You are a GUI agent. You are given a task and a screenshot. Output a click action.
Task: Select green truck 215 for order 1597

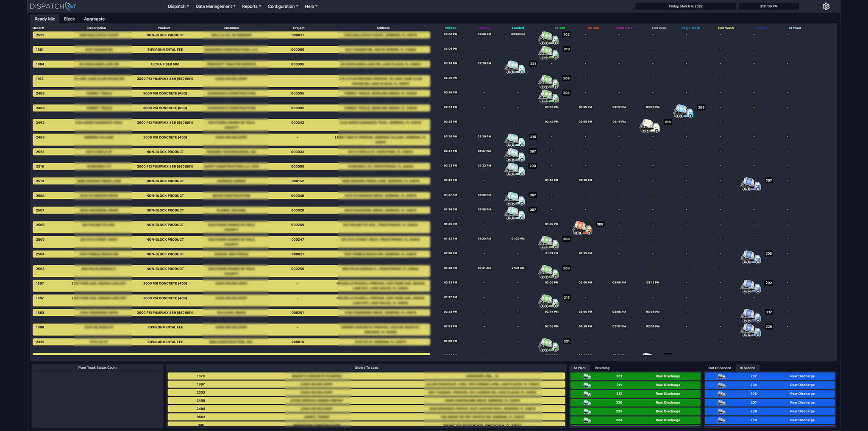[548, 301]
